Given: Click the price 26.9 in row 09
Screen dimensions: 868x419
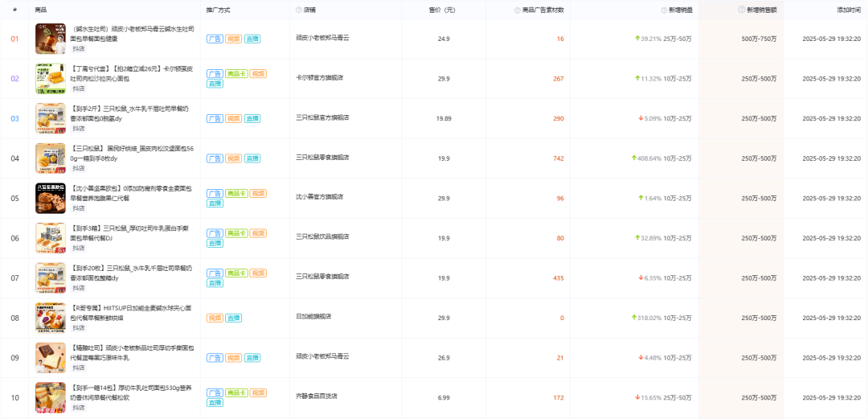Looking at the screenshot, I should (444, 358).
